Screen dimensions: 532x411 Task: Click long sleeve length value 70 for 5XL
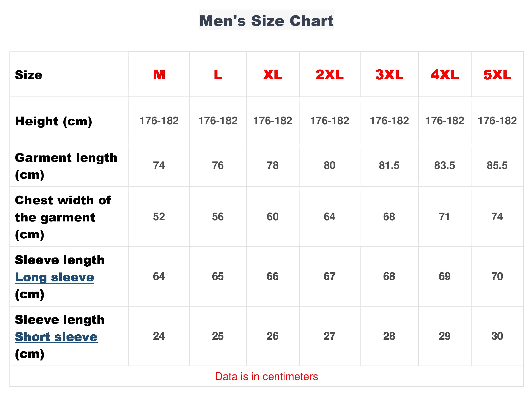497,276
